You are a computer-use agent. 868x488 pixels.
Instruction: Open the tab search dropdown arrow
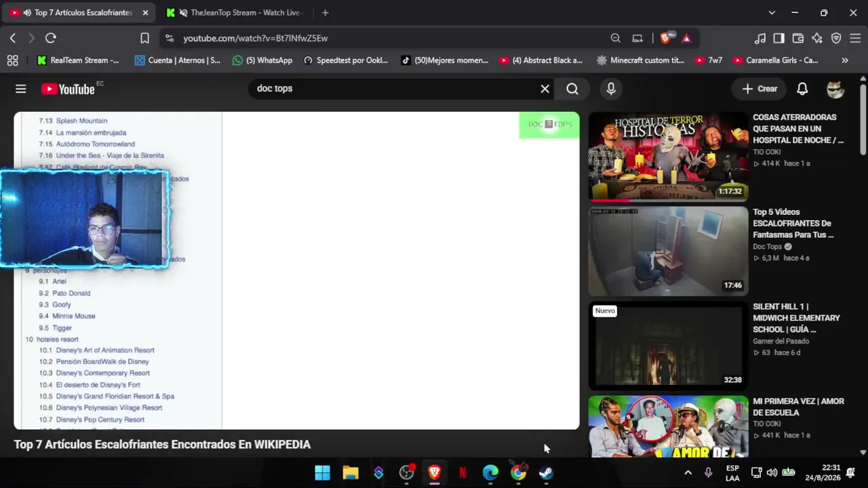click(772, 12)
